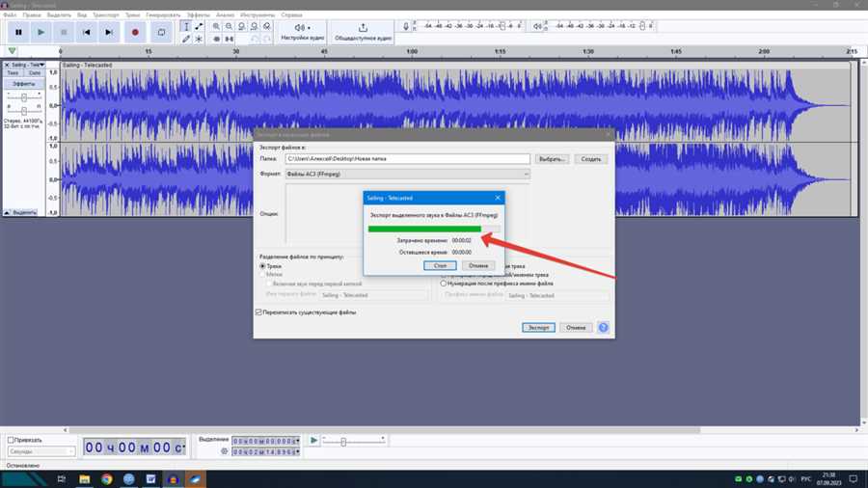The image size is (868, 488).
Task: Toggle the Loop playback button
Action: (x=161, y=32)
